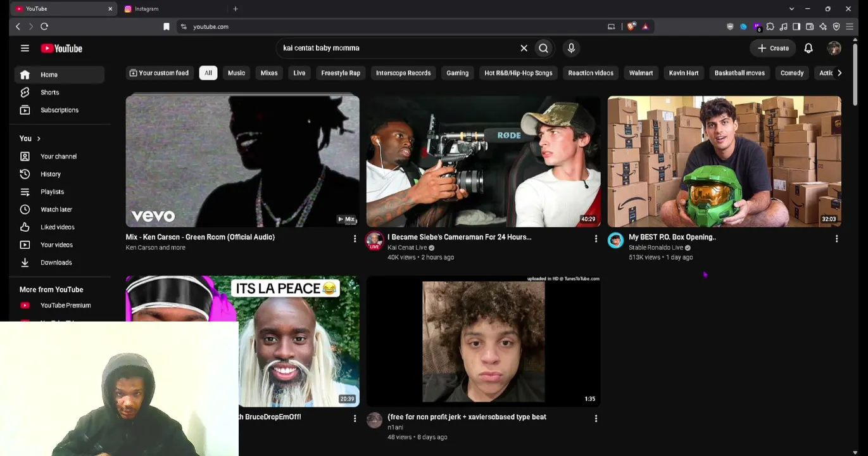This screenshot has height=456, width=868.
Task: Open watch History
Action: [x=60, y=174]
